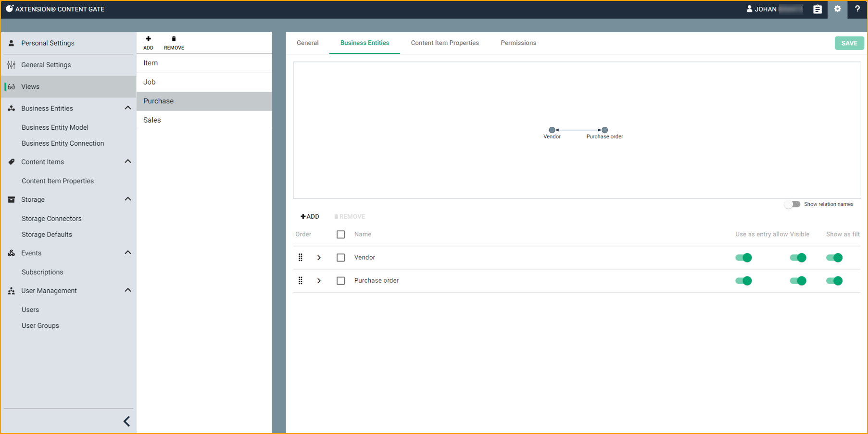Click the Views glasses icon
The height and width of the screenshot is (434, 868).
pyautogui.click(x=11, y=87)
